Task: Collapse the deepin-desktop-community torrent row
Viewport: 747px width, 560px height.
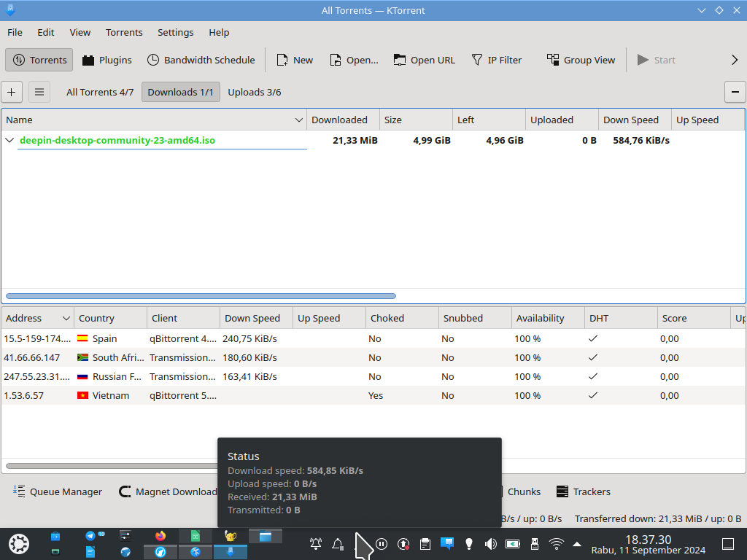Action: [9, 140]
